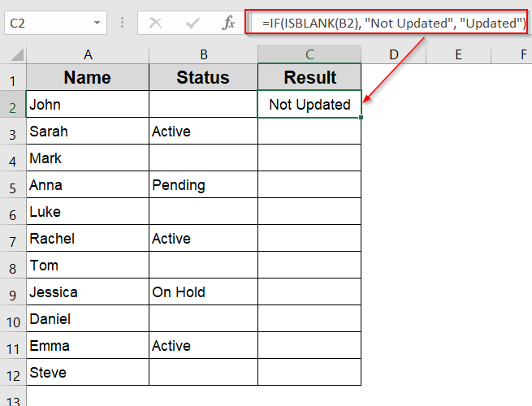This screenshot has height=406, width=532.
Task: Select column A header
Action: coord(88,54)
